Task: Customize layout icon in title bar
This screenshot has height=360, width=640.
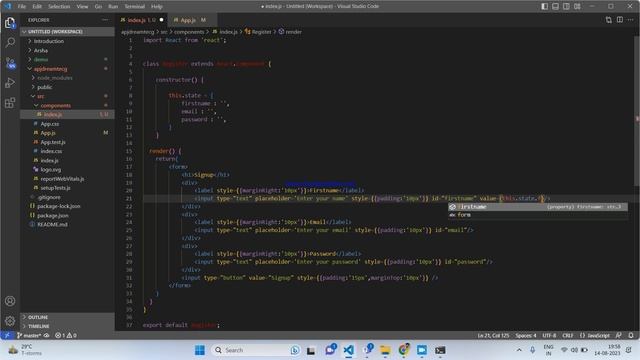Action: (577, 6)
